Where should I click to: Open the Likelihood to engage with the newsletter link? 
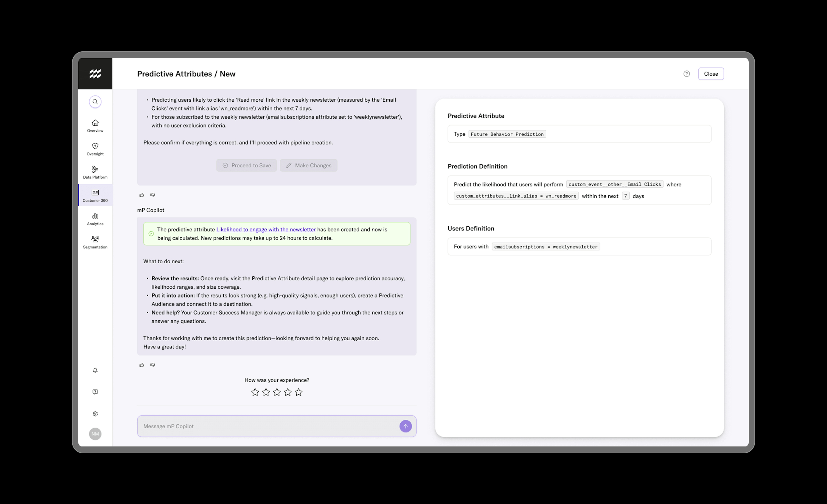tap(266, 230)
